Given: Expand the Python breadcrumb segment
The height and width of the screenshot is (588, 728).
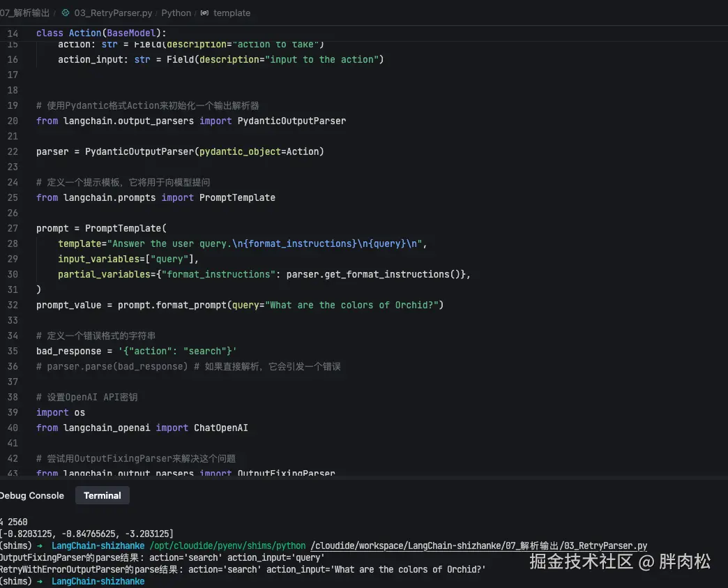Looking at the screenshot, I should pyautogui.click(x=176, y=13).
